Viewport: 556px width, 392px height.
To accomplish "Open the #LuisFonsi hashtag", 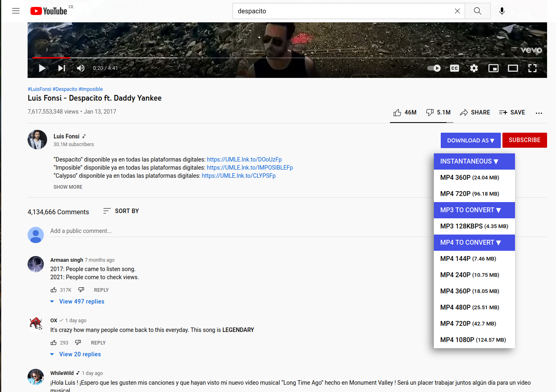I will pyautogui.click(x=39, y=89).
